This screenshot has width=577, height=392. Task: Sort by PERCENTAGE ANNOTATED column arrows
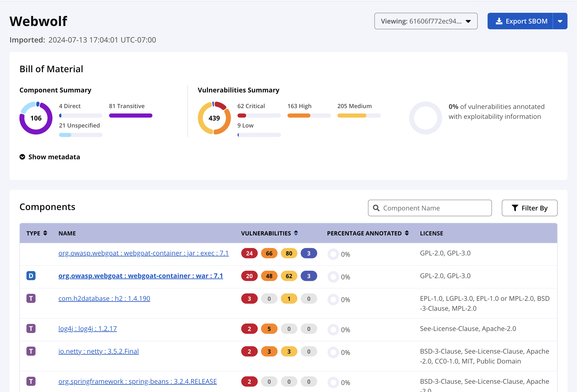pos(407,233)
